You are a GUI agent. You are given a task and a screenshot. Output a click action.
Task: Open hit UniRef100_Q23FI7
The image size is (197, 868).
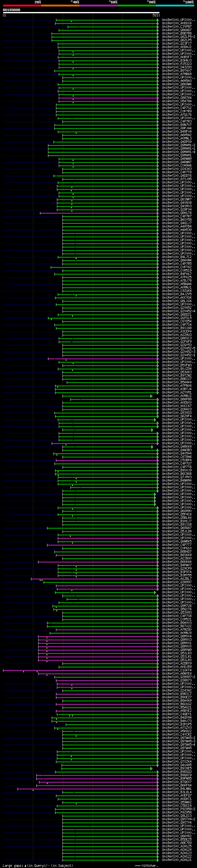tap(177, 43)
